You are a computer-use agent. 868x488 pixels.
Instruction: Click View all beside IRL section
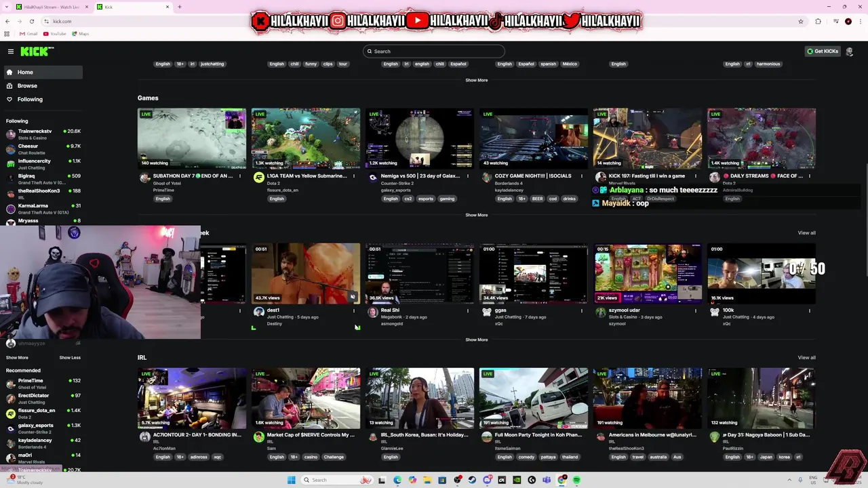coord(806,357)
